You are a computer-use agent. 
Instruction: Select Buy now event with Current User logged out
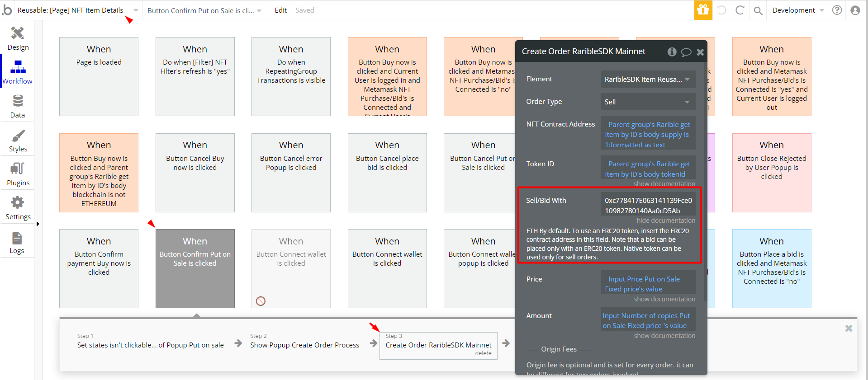click(772, 76)
